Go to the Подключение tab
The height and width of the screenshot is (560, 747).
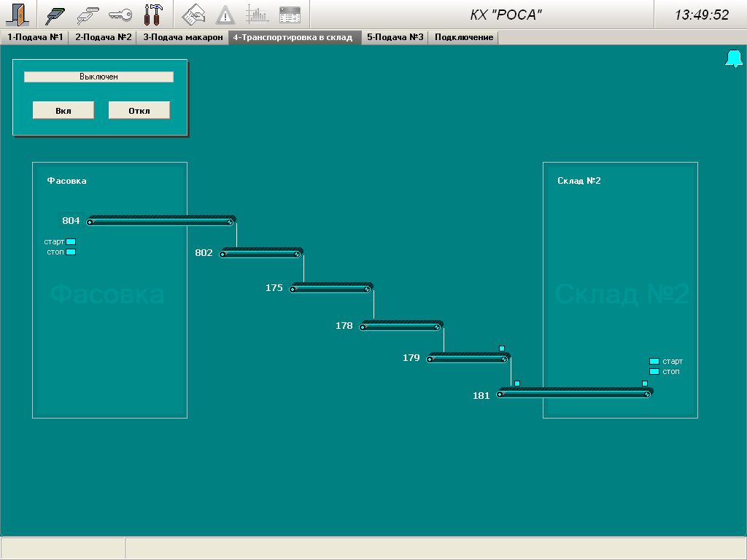click(463, 37)
